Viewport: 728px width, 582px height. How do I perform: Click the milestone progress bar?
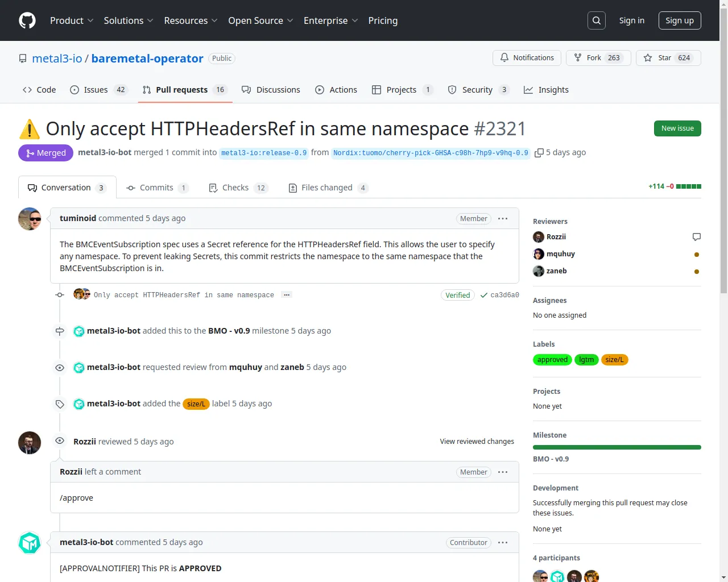[x=617, y=447]
